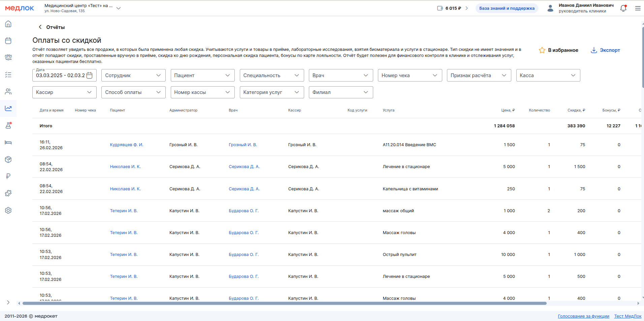The width and height of the screenshot is (644, 321).
Task: Open patient Кудрявцев Ф. И. link
Action: (x=127, y=145)
